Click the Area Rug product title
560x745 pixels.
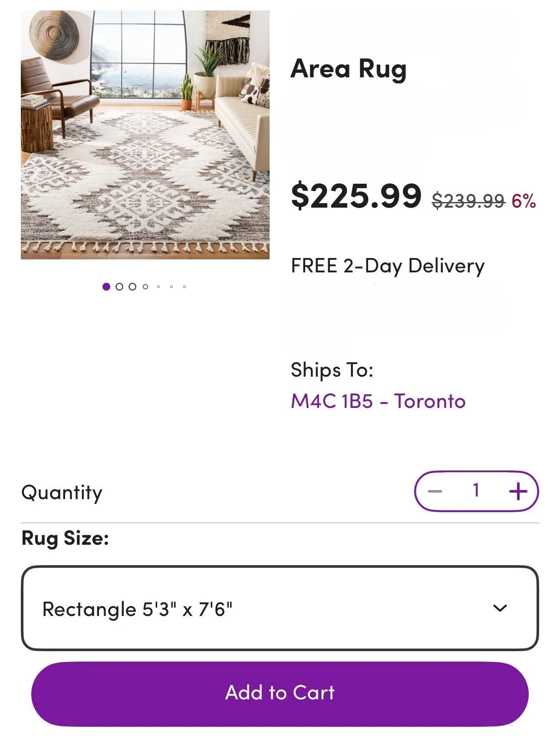349,68
